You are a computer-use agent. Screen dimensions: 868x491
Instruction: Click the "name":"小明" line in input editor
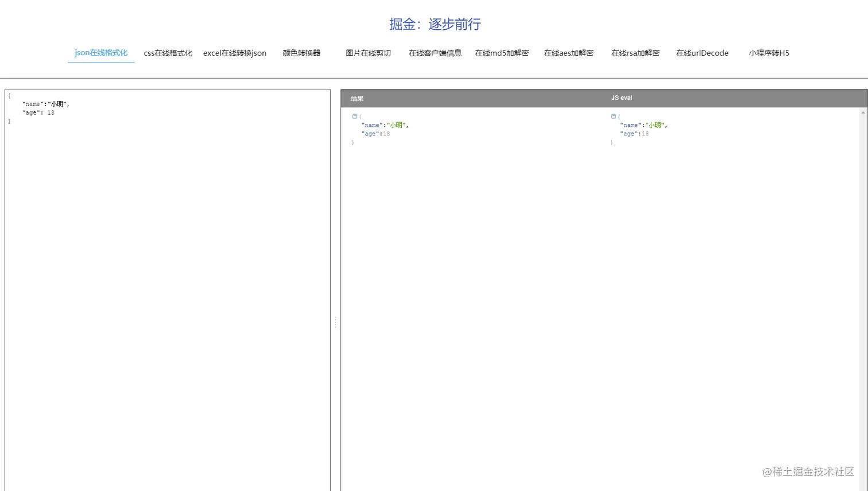pos(46,104)
